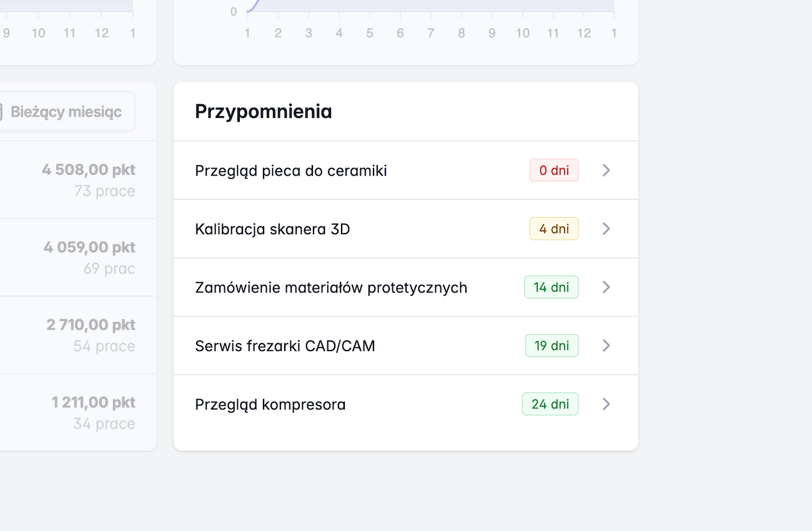Click the "4 508,00 pkt" stat entry
This screenshot has width=812, height=531.
88,169
